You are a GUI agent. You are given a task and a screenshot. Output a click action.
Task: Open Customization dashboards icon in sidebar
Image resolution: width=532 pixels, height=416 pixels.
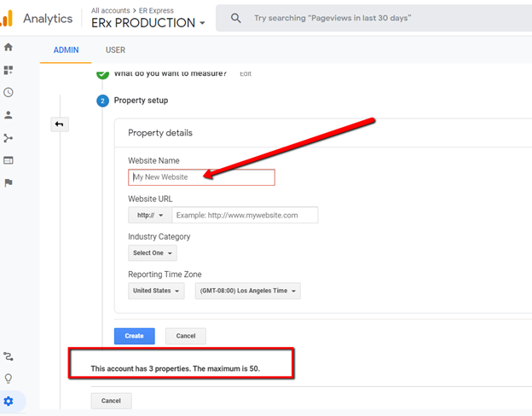pyautogui.click(x=9, y=70)
